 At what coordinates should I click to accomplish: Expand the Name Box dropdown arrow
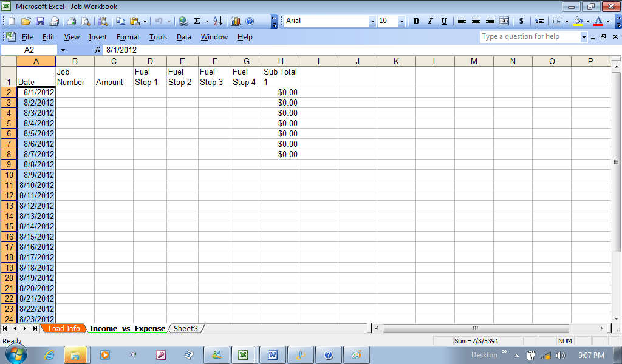[63, 50]
